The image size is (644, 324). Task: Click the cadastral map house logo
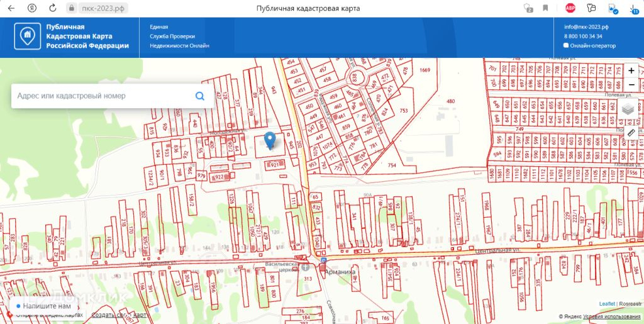pyautogui.click(x=28, y=36)
